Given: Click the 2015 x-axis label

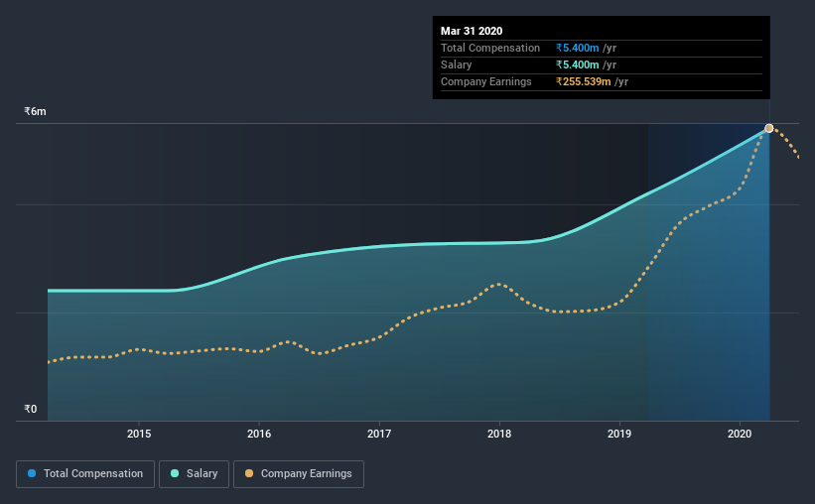Looking at the screenshot, I should click(139, 434).
